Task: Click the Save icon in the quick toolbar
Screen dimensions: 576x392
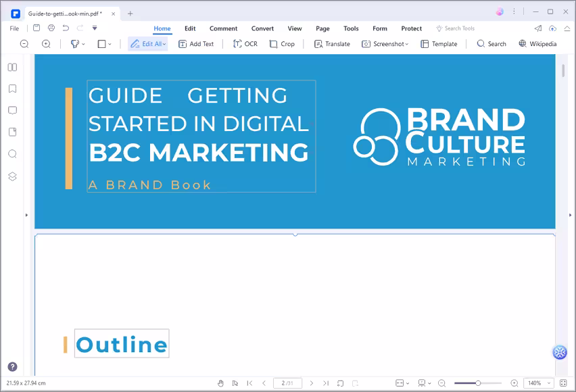Action: [x=37, y=28]
